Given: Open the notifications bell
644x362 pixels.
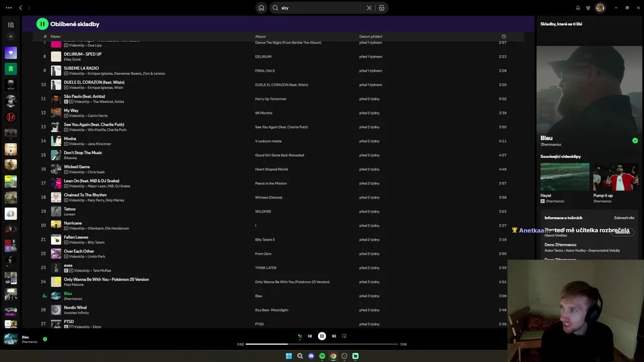Looking at the screenshot, I should pos(578,8).
